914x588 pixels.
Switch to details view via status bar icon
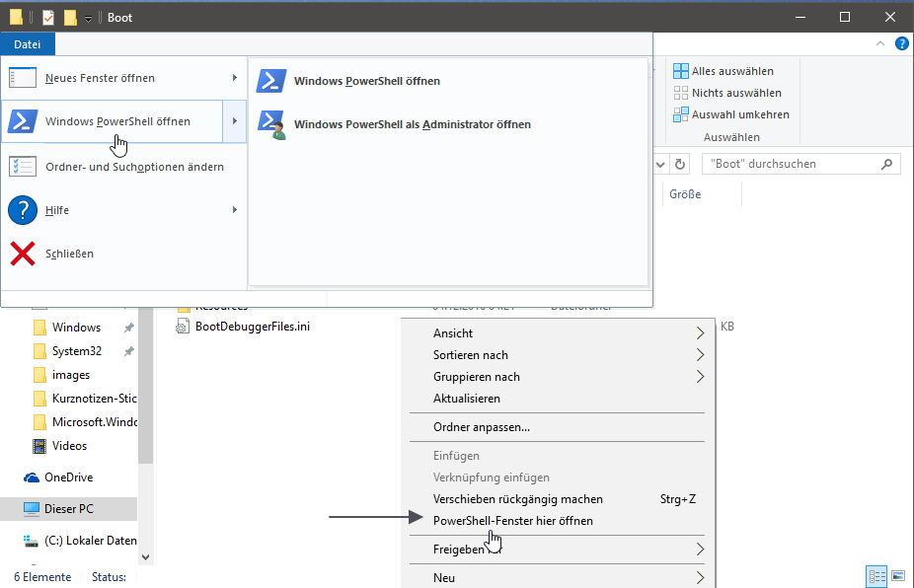(x=876, y=577)
